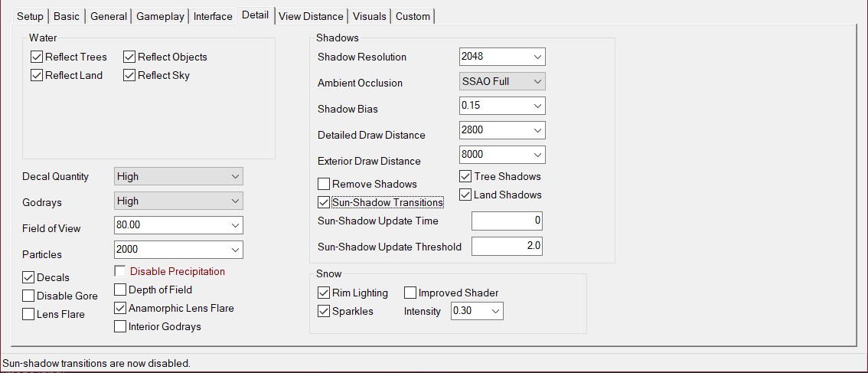868x373 pixels.
Task: Check the Improved Shader snow option
Action: point(410,293)
